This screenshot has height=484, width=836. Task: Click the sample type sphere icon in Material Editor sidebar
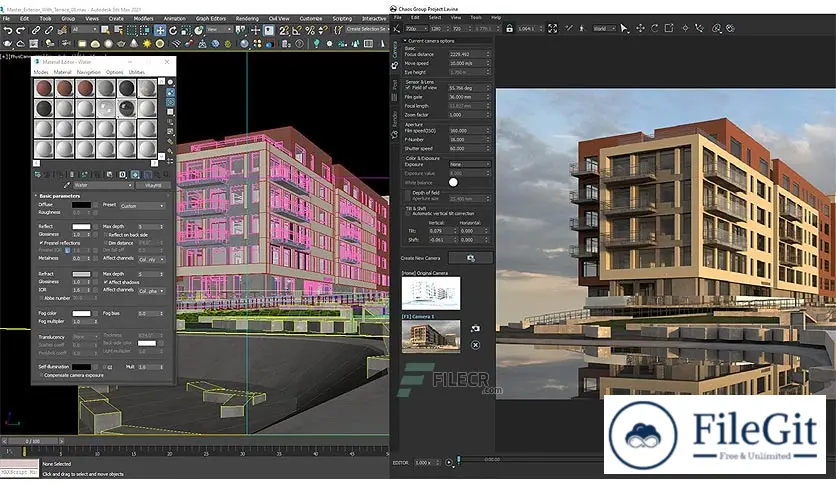[x=170, y=82]
